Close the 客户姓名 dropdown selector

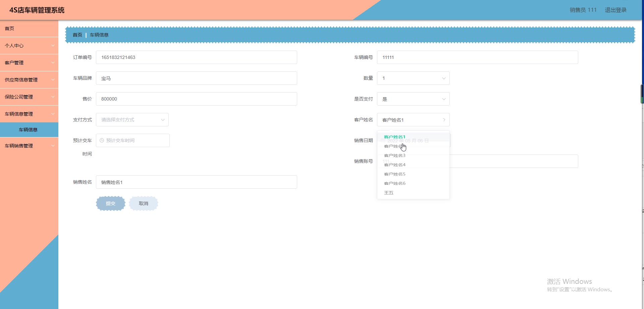tap(413, 120)
